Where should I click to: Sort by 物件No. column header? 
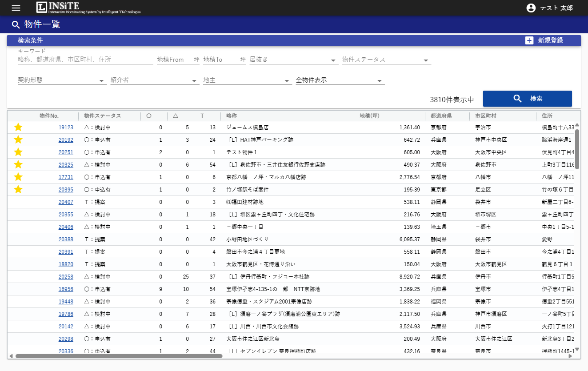tap(49, 116)
